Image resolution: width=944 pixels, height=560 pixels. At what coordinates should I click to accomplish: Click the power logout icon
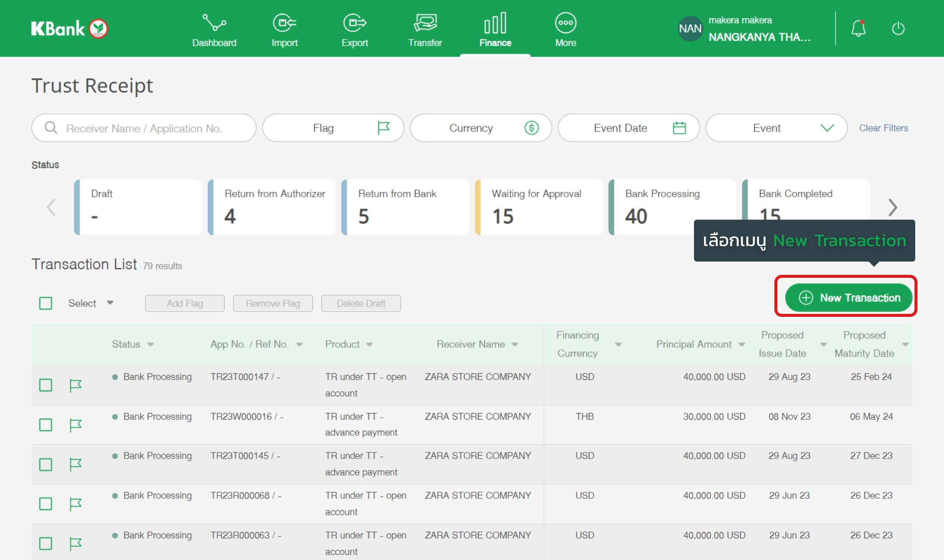(x=898, y=29)
